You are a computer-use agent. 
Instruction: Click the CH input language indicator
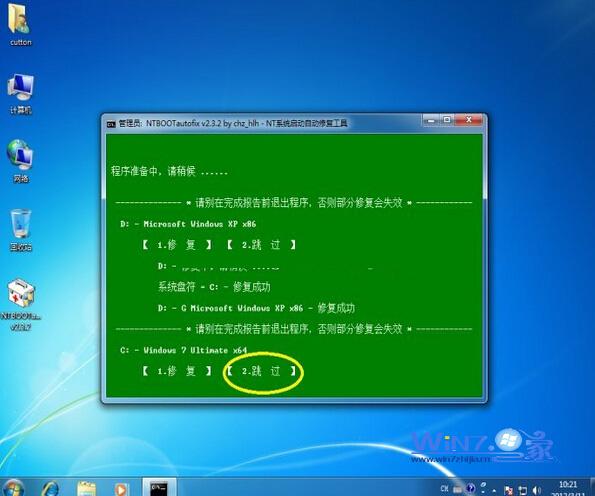click(x=444, y=489)
